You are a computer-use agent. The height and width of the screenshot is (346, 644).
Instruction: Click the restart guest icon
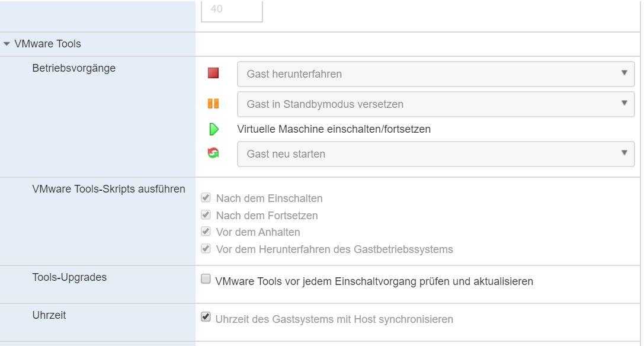(x=213, y=153)
